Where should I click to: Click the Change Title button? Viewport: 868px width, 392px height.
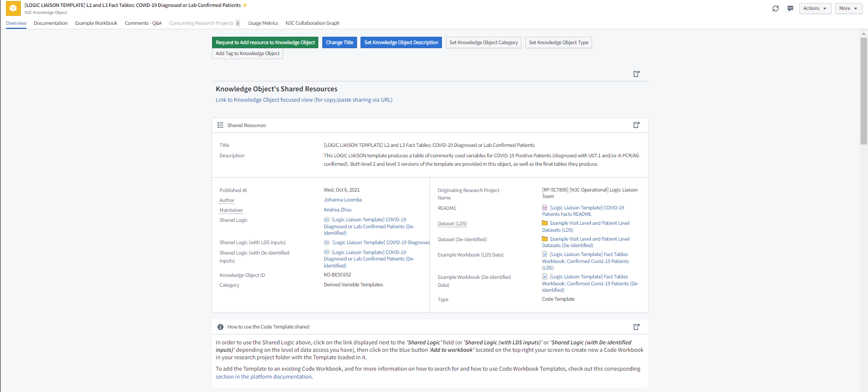(340, 43)
